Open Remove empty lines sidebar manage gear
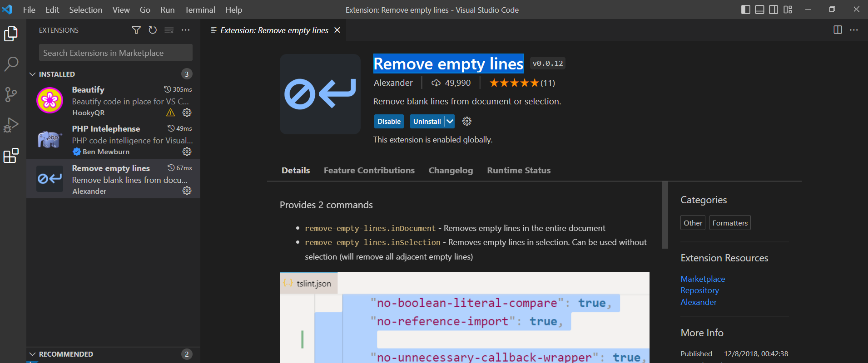The image size is (868, 363). 187,191
